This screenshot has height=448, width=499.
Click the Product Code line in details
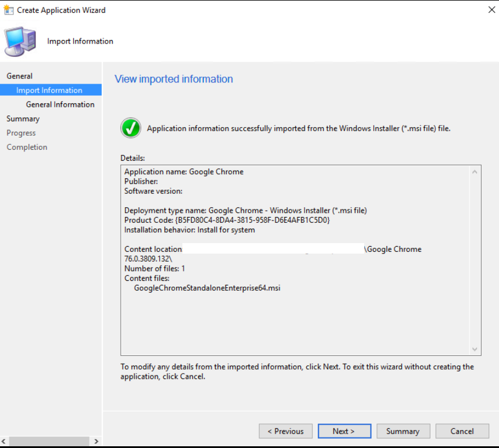coord(227,220)
